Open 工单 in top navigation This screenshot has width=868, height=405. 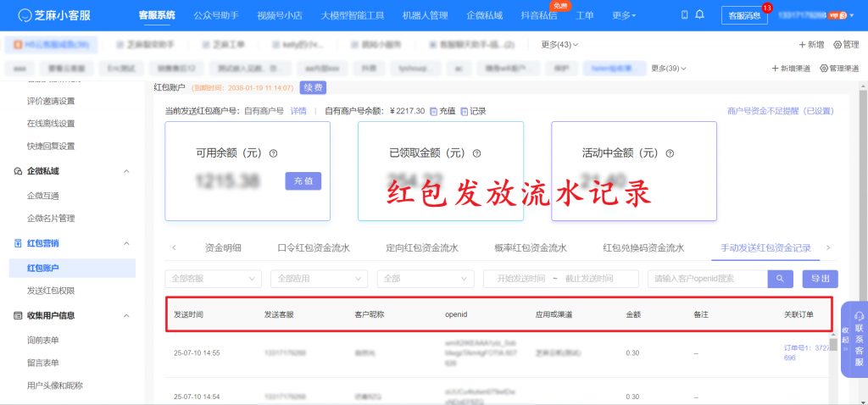[x=585, y=15]
